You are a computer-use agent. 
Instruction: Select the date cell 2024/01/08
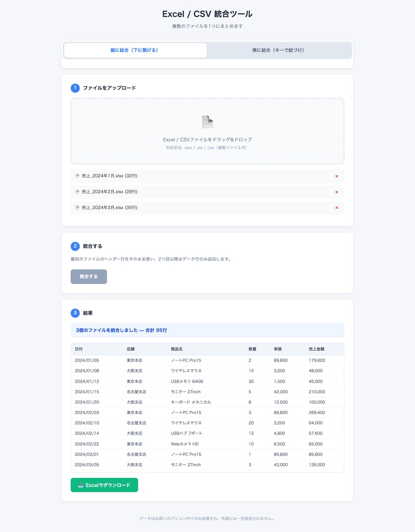pyautogui.click(x=87, y=371)
